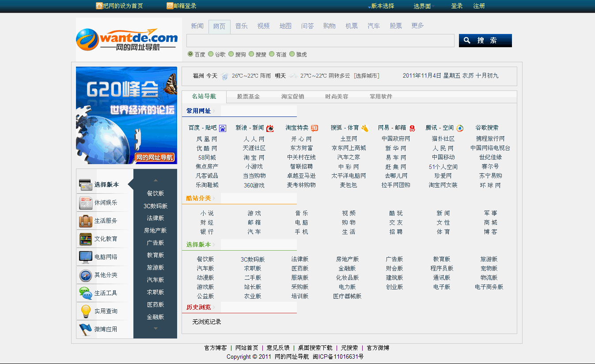Switch to the 淘宝促销 tab
Viewport: 595px width, 364px height.
coord(292,97)
